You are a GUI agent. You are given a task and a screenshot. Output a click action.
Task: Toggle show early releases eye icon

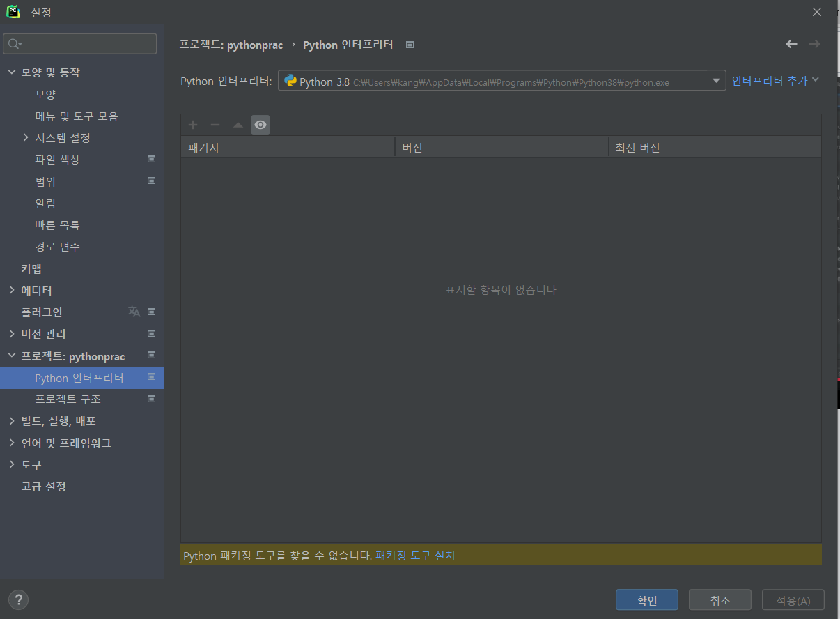260,125
